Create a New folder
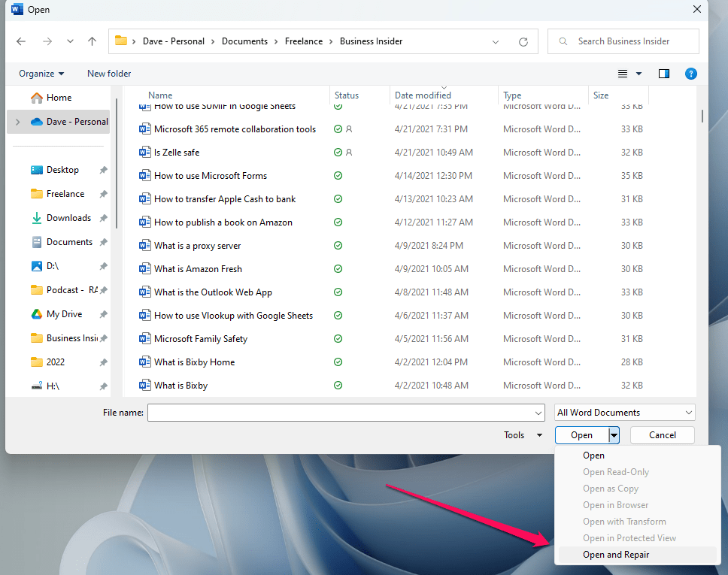 coord(109,74)
